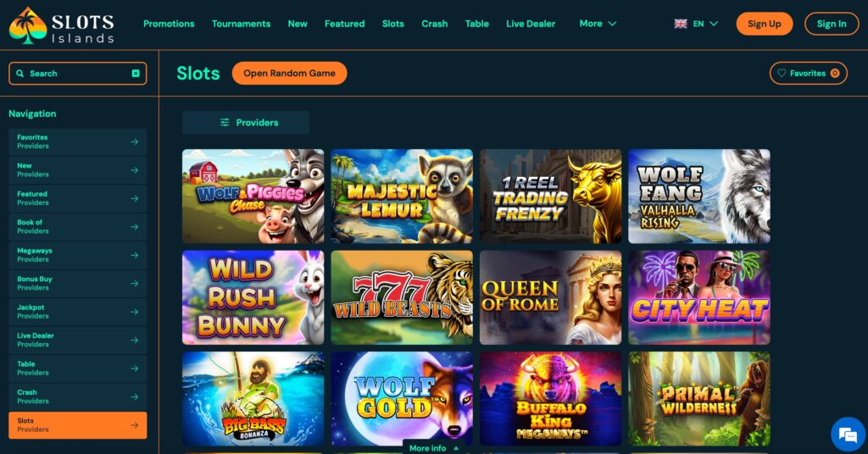Click the clear icon inside the search box
868x454 pixels.
click(x=136, y=74)
